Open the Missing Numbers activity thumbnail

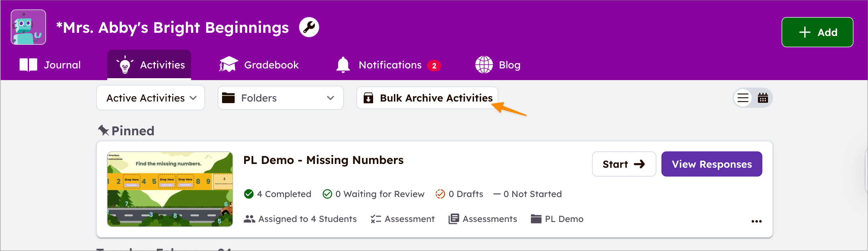(x=170, y=189)
